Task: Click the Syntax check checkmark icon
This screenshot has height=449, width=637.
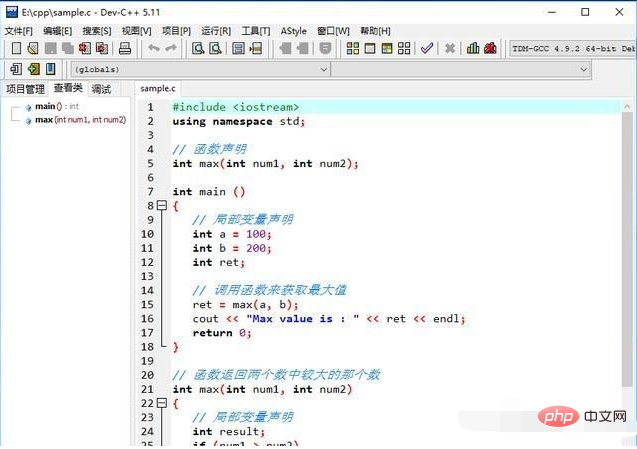Action: coord(427,48)
